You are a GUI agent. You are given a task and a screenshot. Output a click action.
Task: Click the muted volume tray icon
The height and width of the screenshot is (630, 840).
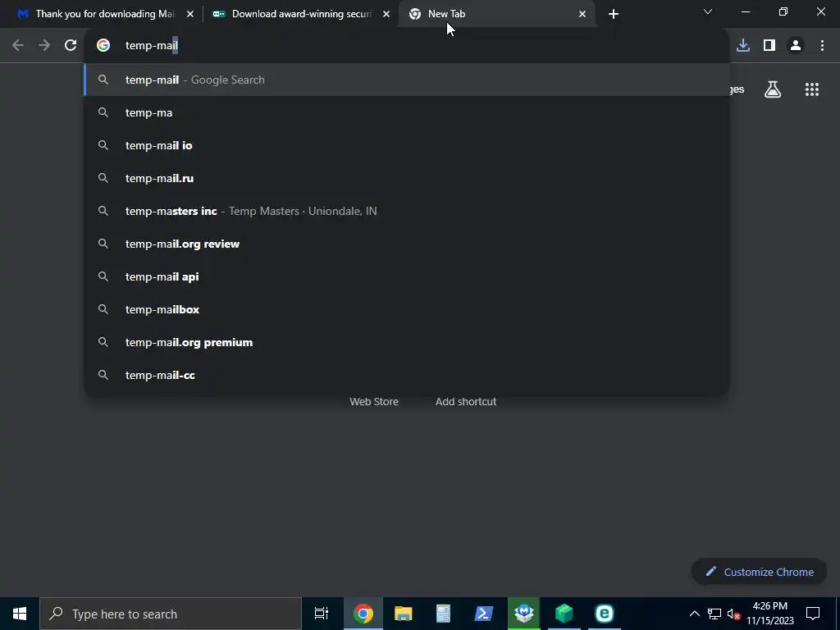733,614
